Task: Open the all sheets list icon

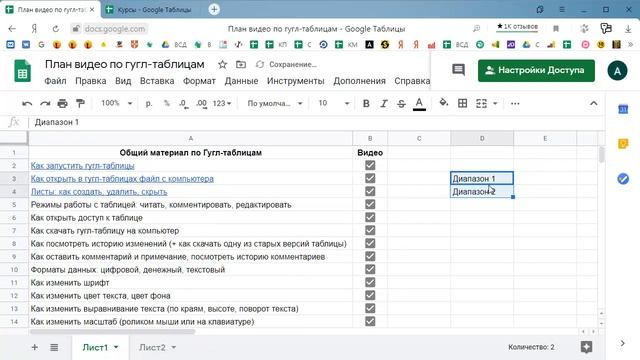Action: 54,347
